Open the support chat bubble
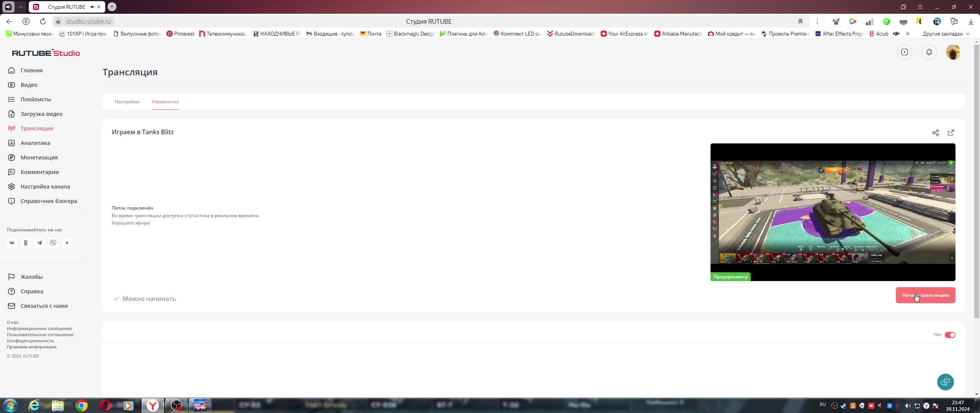Viewport: 980px width, 413px height. tap(945, 382)
